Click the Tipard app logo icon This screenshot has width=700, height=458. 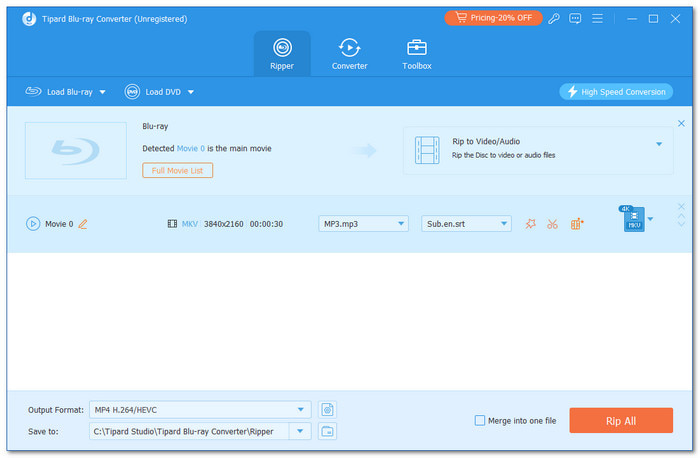pos(29,19)
